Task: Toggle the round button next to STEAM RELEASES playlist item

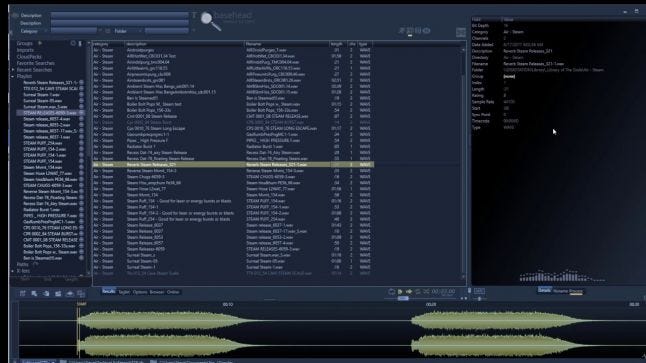Action: click(81, 112)
